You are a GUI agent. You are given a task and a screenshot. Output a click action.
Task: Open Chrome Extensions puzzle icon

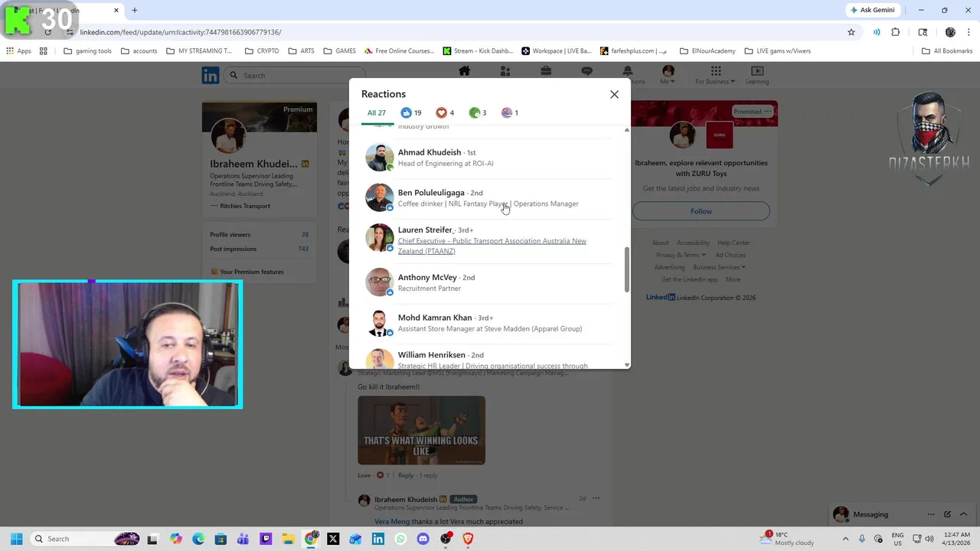point(895,32)
